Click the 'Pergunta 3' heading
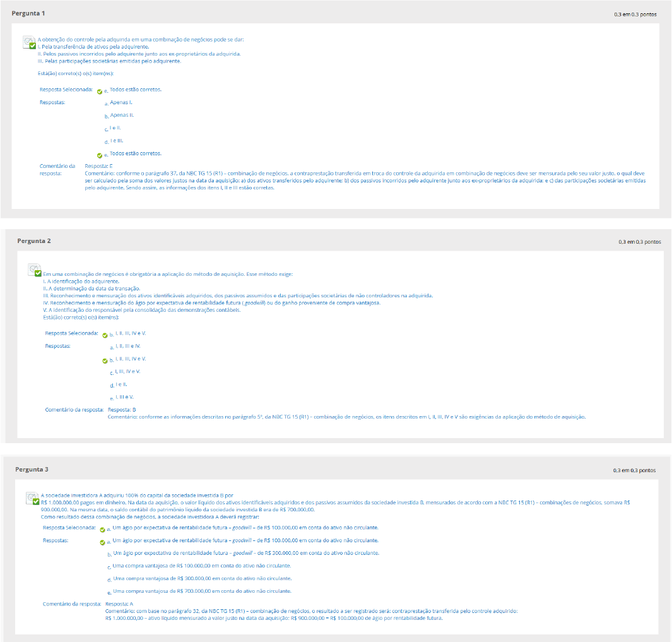Image resolution: width=672 pixels, height=642 pixels. (x=31, y=470)
